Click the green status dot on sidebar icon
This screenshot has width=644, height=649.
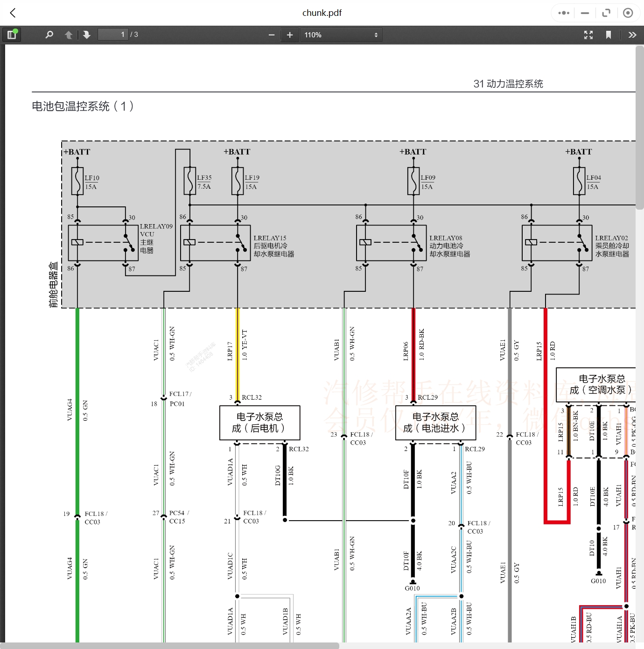click(16, 30)
